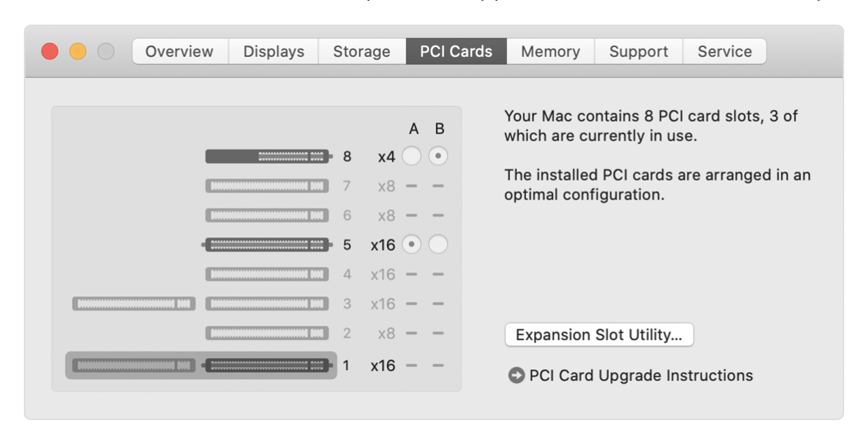
Task: Click the slot 5 PCI card icon
Action: click(x=267, y=245)
